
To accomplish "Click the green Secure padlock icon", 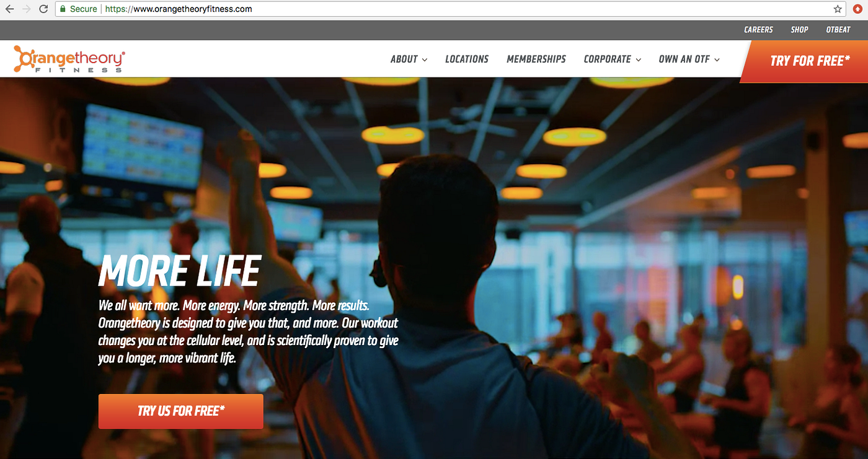I will coord(62,9).
